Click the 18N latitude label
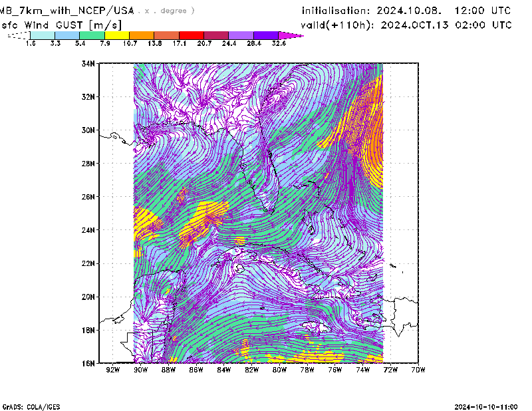The height and width of the screenshot is (411, 532). point(88,330)
